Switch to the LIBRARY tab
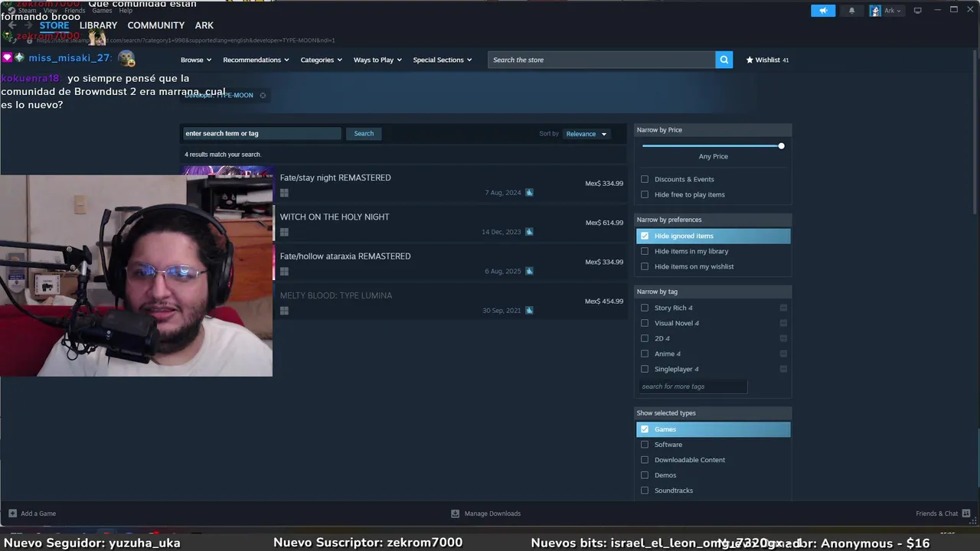 (98, 25)
